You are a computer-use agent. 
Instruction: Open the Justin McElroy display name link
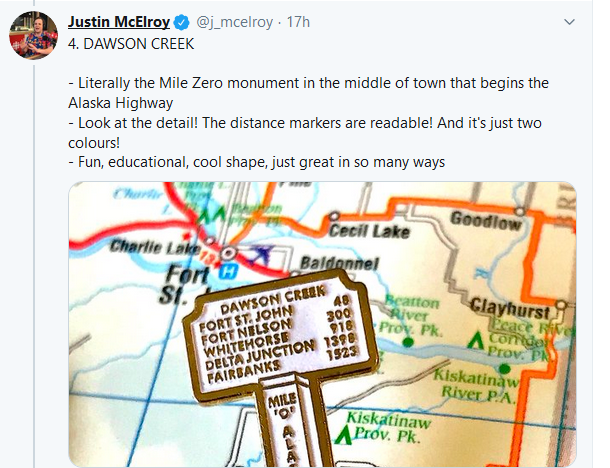pos(115,21)
